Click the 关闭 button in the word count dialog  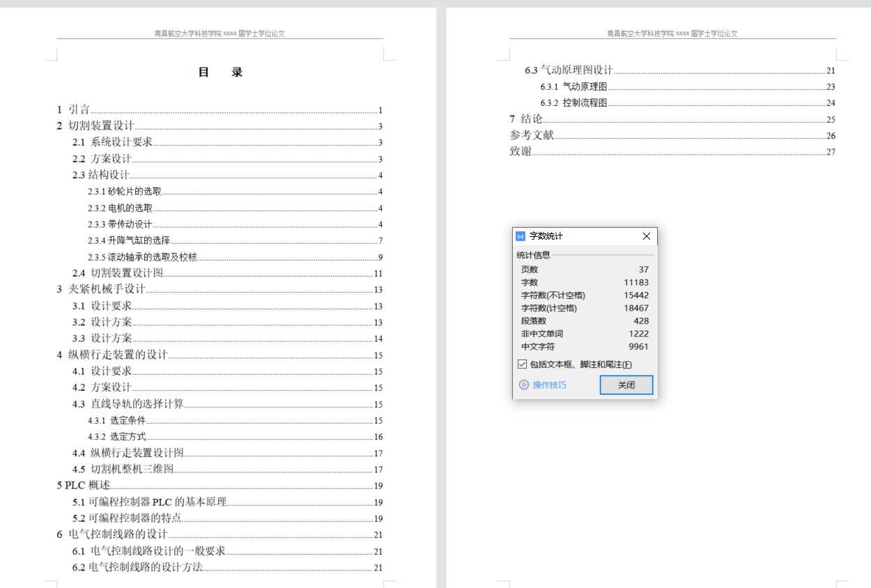(625, 385)
